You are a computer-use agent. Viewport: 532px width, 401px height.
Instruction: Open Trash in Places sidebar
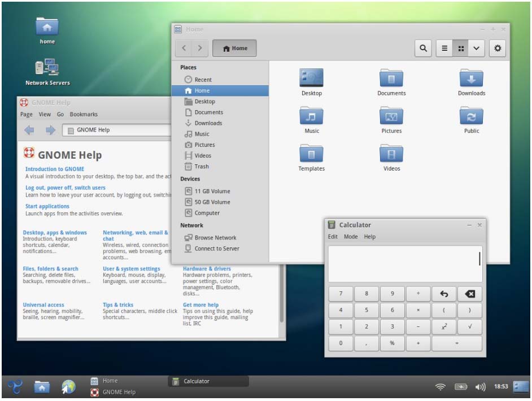click(220, 167)
